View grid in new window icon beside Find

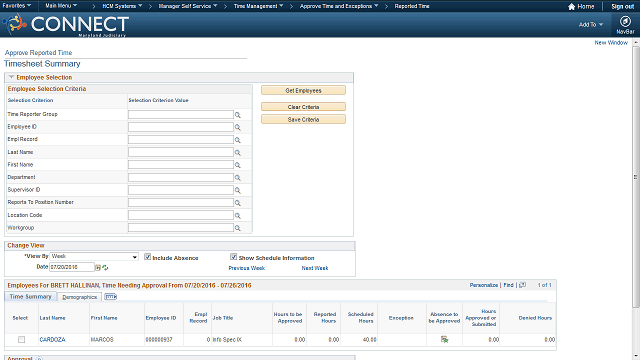pos(522,285)
